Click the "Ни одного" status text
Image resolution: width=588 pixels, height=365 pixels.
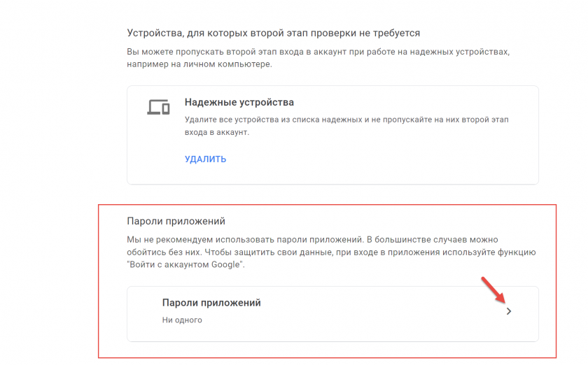182,320
